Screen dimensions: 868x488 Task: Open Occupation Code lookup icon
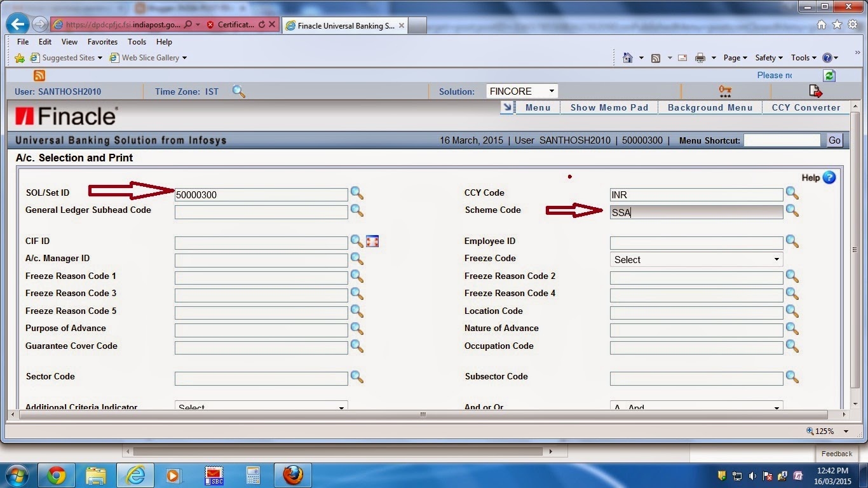(792, 346)
